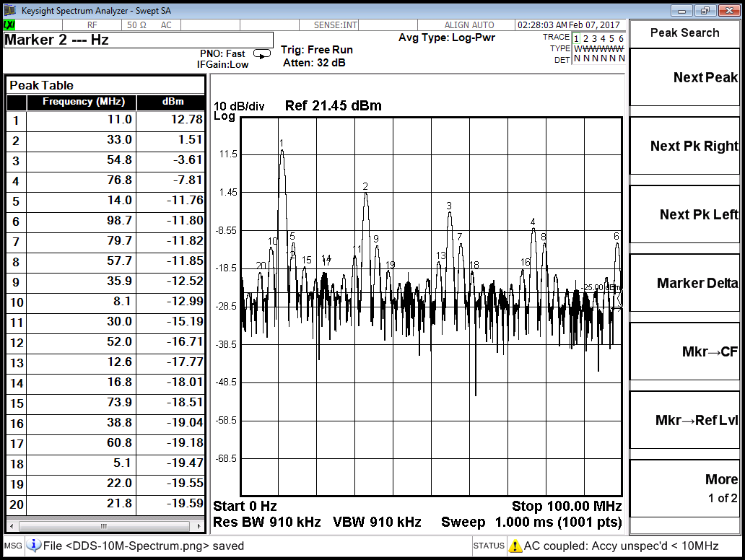Click the Start 0 Hz annotation
The image size is (745, 560).
245,507
